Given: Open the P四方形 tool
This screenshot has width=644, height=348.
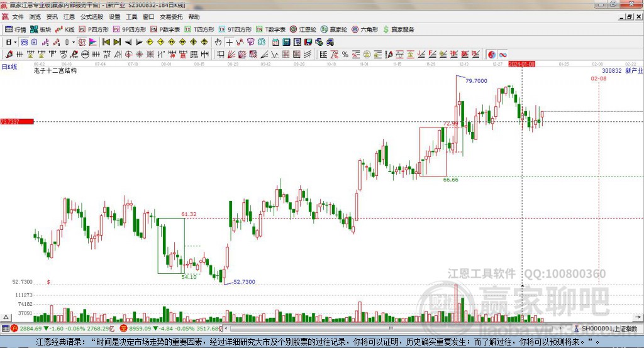Looking at the screenshot, I should [x=94, y=29].
